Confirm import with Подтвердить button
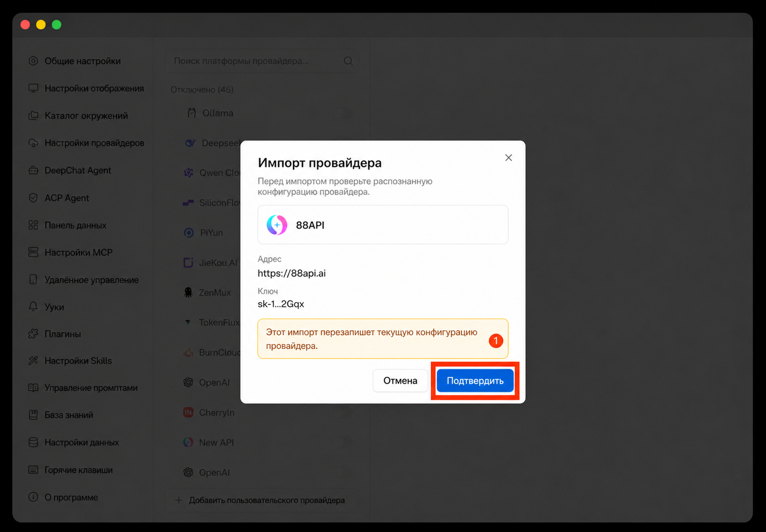Viewport: 766px width, 532px height. pos(475,381)
